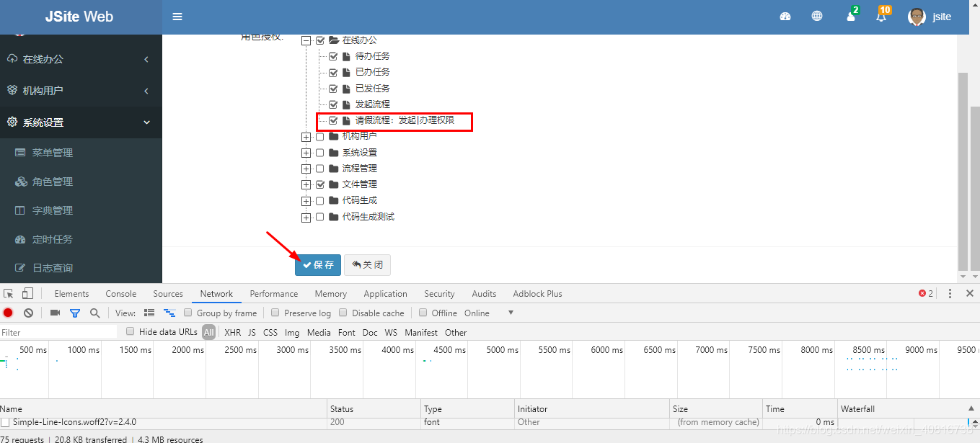Image resolution: width=980 pixels, height=443 pixels.
Task: Stop recording network log red button
Action: [x=8, y=313]
